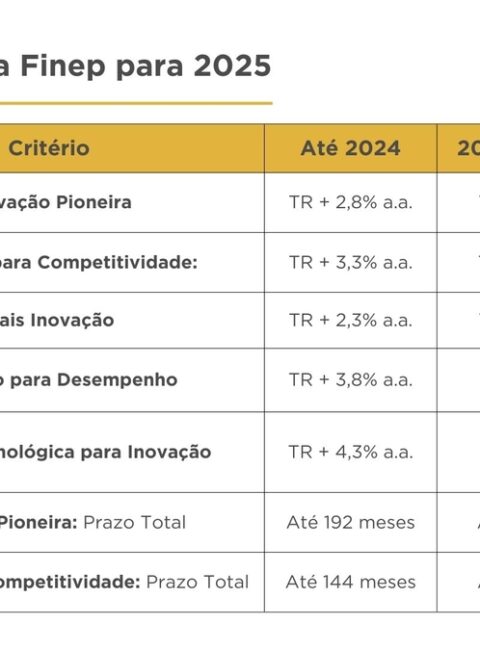Click the 'TR + 3,8% a.a.' cell

[351, 380]
